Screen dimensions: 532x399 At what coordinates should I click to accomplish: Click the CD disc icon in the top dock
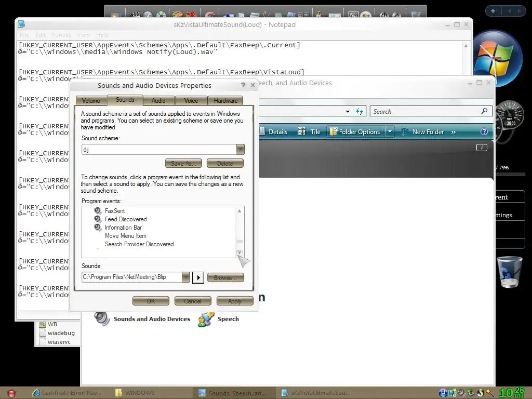pyautogui.click(x=161, y=15)
